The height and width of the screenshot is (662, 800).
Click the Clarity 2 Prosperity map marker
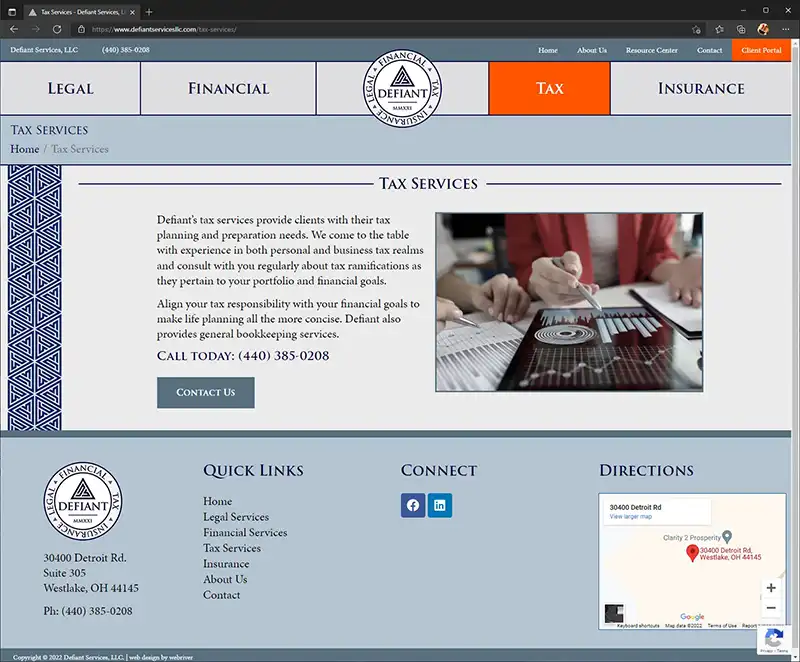[727, 537]
